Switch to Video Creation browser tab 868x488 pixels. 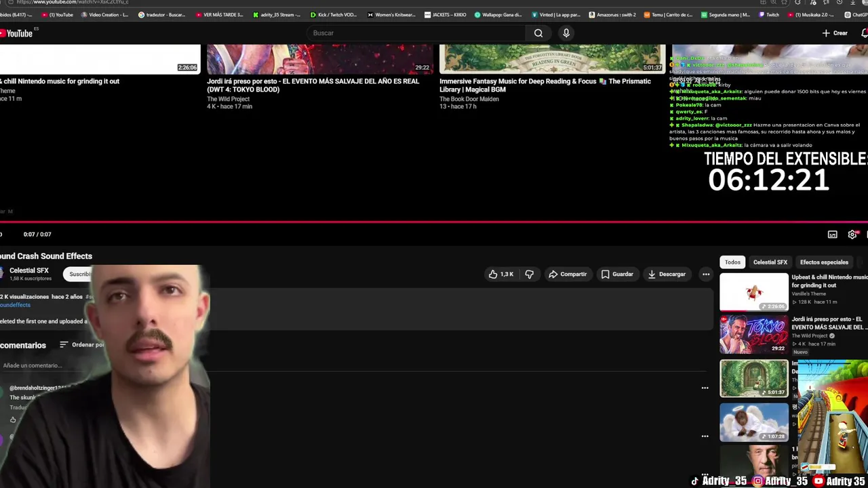(104, 15)
